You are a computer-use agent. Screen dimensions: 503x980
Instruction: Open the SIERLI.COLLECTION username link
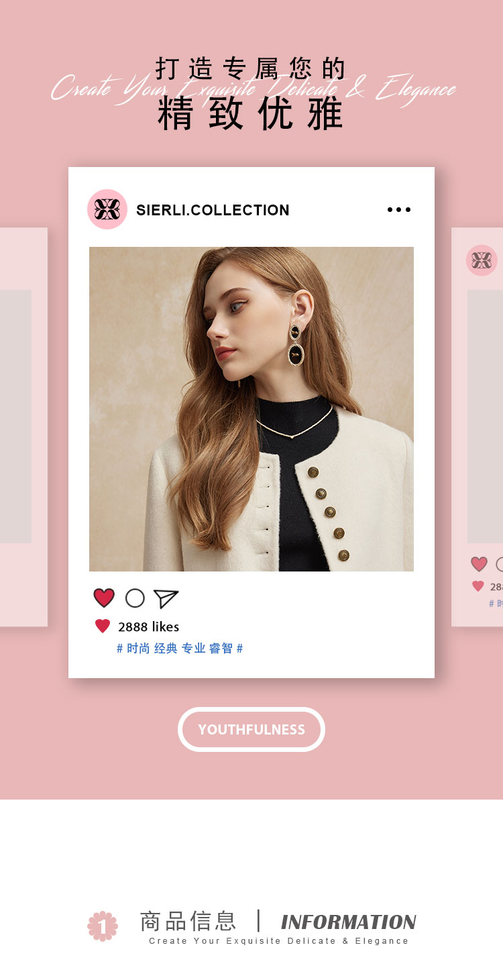click(213, 210)
